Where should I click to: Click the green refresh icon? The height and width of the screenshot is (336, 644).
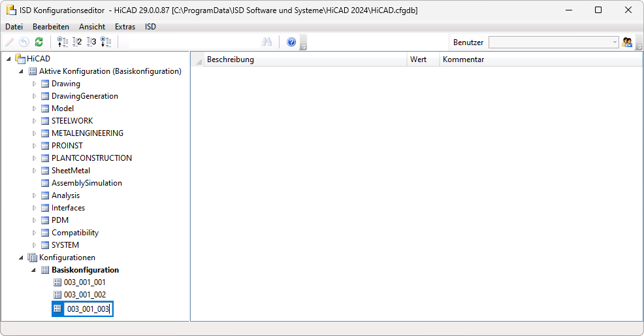click(x=39, y=42)
